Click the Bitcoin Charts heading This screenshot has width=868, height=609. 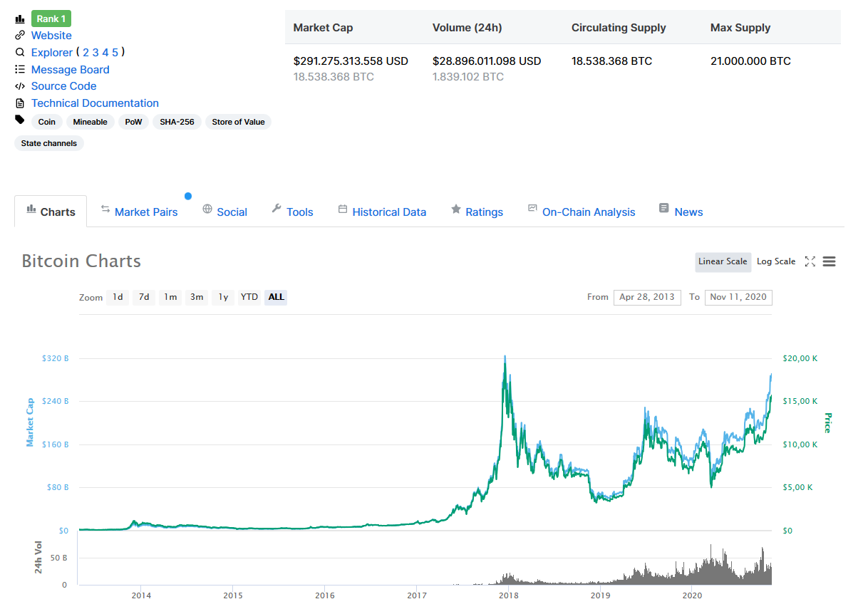coord(81,261)
